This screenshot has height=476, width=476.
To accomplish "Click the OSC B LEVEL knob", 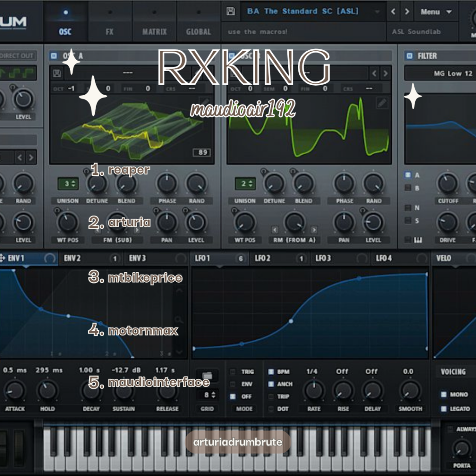I will pyautogui.click(x=373, y=222).
